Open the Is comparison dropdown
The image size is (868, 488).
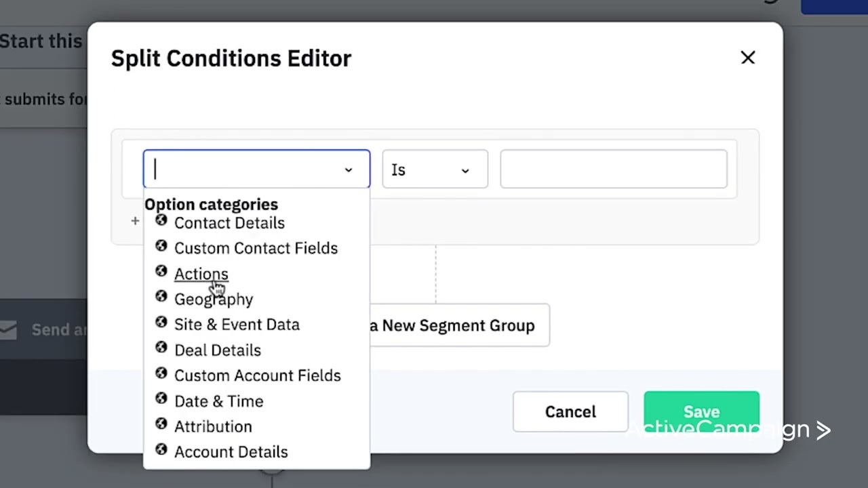click(434, 169)
